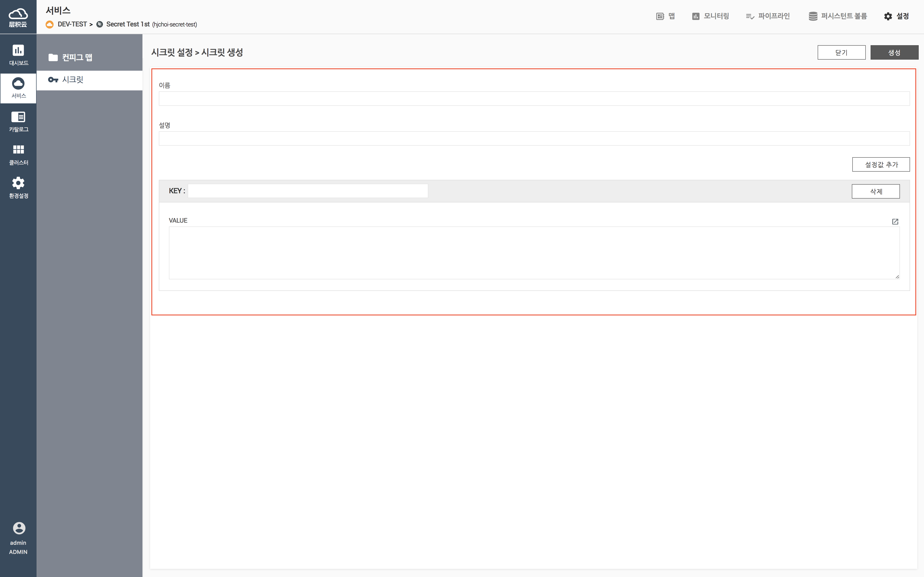
Task: Focus the KEY input field
Action: click(x=308, y=191)
